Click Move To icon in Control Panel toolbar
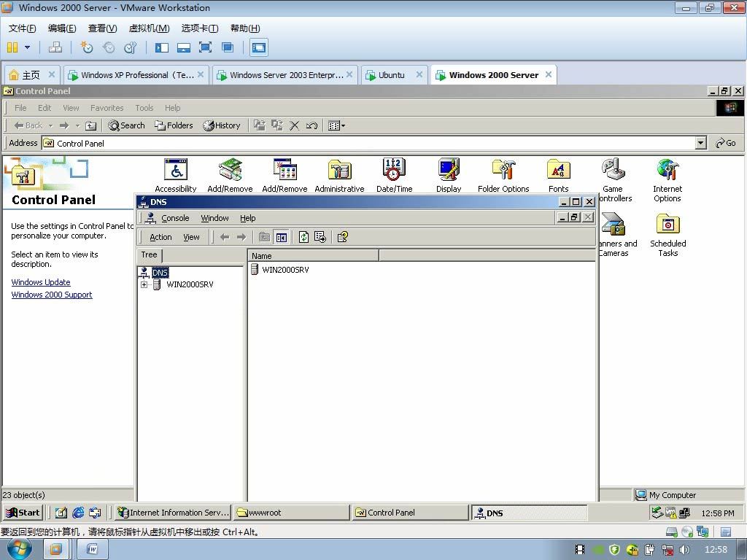The width and height of the screenshot is (747, 560). click(260, 125)
